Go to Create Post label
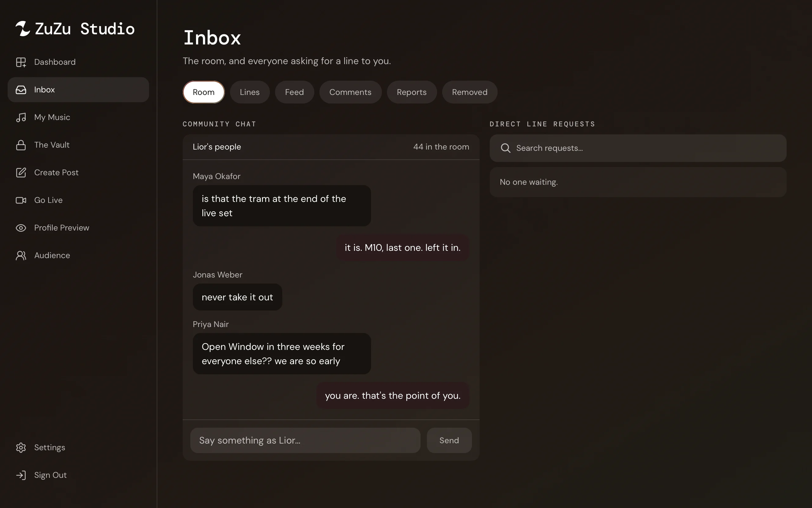Image resolution: width=812 pixels, height=508 pixels. point(56,172)
